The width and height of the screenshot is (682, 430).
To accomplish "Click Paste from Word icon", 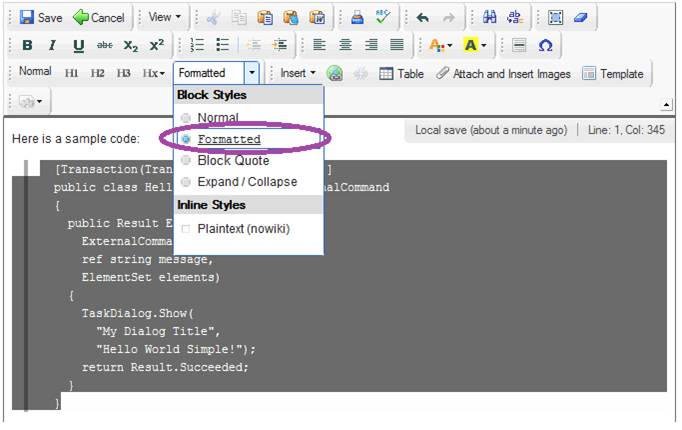I will click(x=317, y=18).
